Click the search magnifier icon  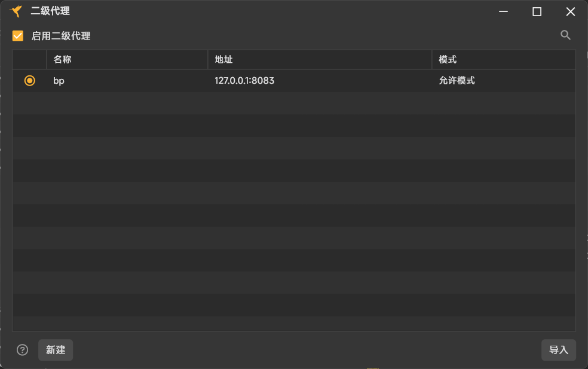point(565,35)
